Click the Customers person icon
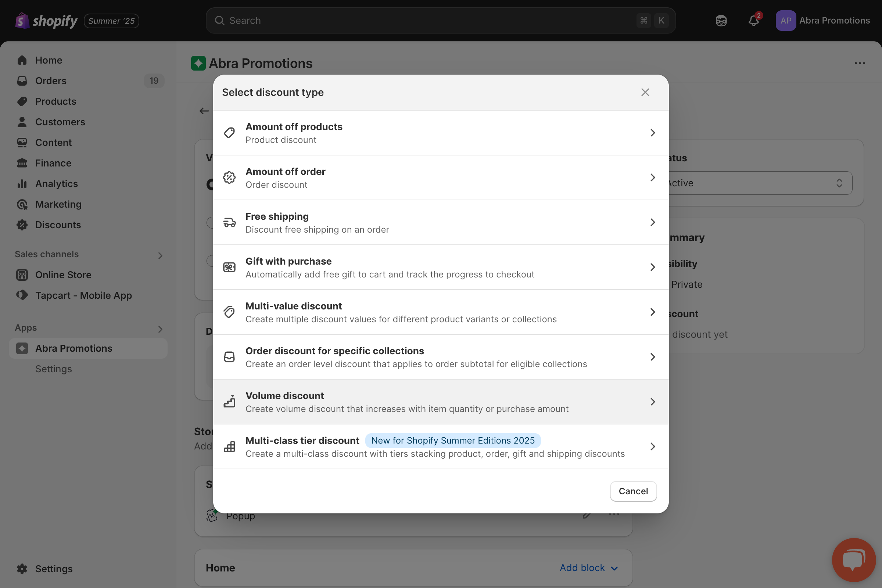This screenshot has height=588, width=882. tap(22, 122)
